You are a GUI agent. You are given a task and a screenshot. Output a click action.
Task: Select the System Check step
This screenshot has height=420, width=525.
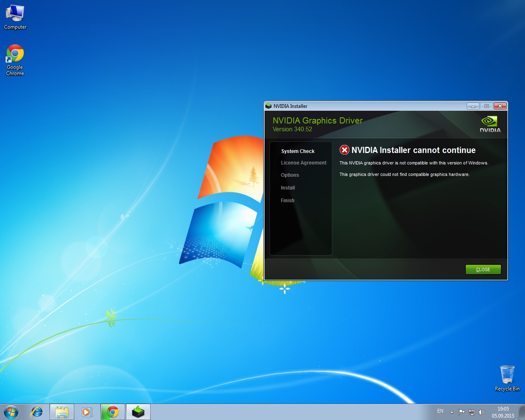pyautogui.click(x=298, y=151)
